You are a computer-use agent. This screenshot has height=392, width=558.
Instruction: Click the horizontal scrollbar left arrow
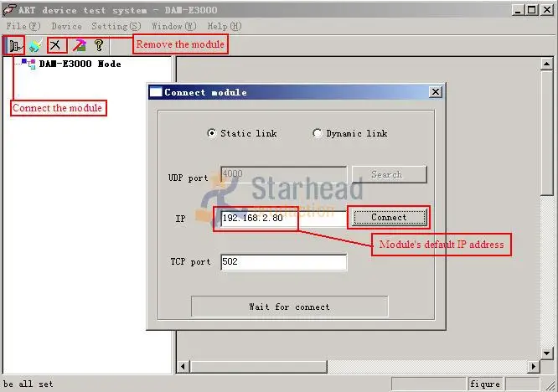[183, 366]
